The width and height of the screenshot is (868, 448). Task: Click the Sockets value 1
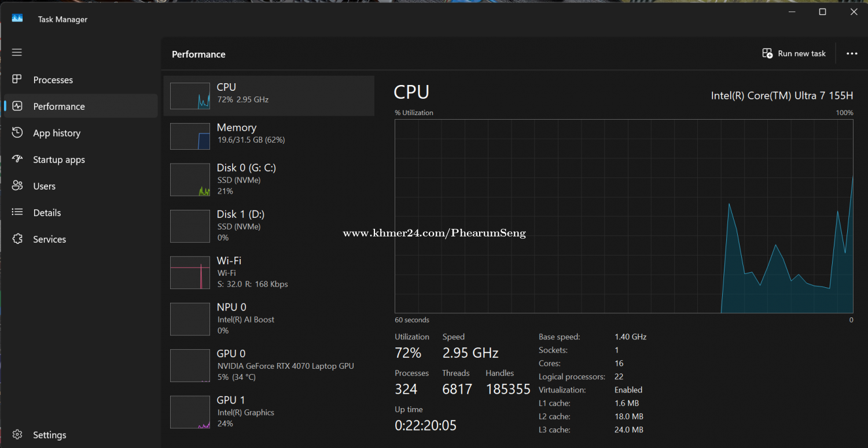tap(617, 350)
